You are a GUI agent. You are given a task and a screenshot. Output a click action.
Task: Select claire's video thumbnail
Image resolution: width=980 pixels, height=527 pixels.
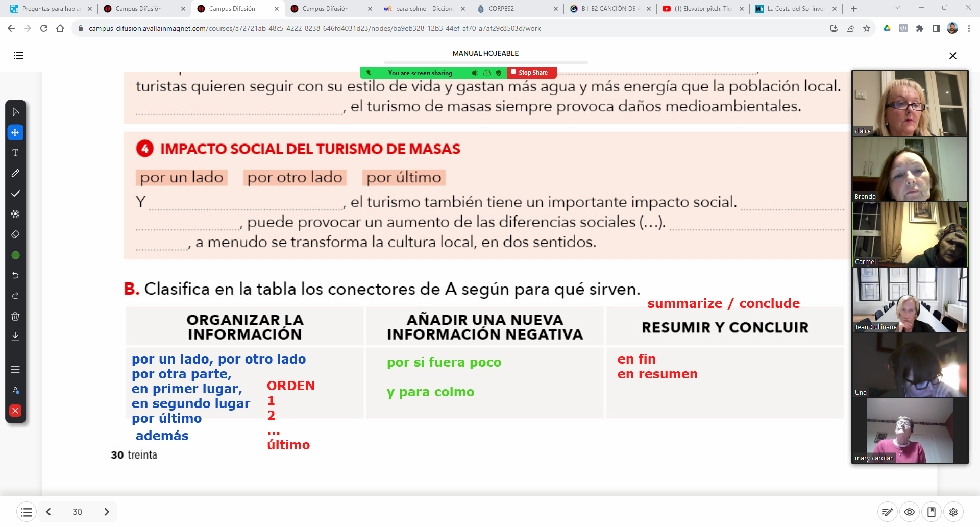coord(910,103)
